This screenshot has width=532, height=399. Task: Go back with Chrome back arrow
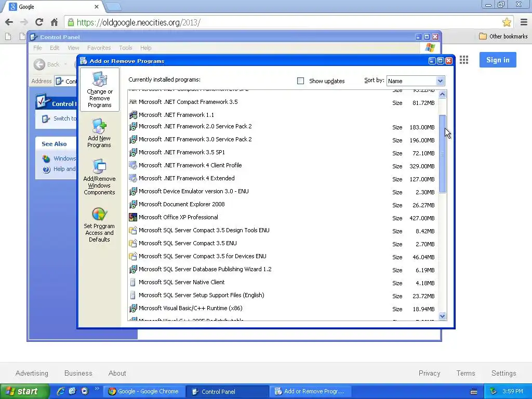pos(9,22)
